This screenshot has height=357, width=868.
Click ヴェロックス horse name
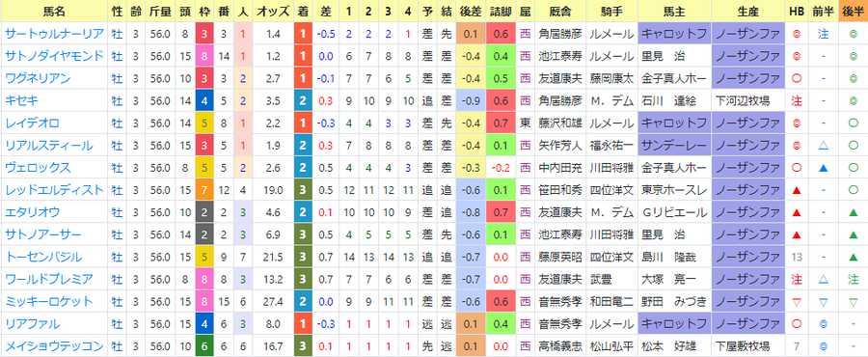pyautogui.click(x=38, y=168)
